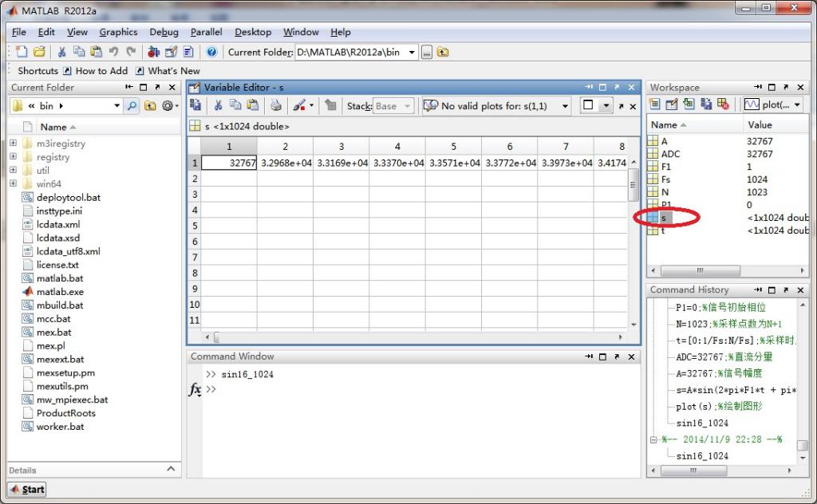Open bin folder dropdown in Current Folder panel

[x=116, y=106]
